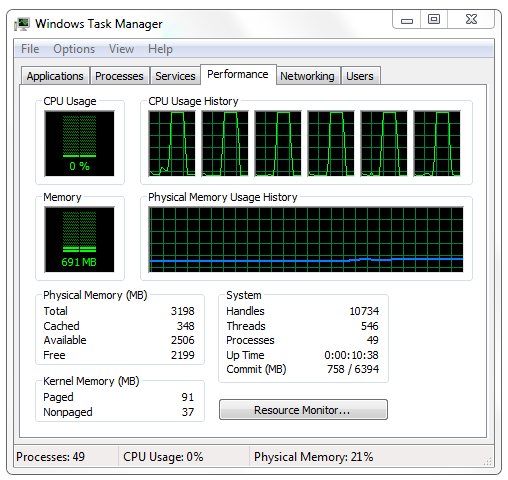508x480 pixels.
Task: Switch to the Networking tab
Action: [x=307, y=76]
